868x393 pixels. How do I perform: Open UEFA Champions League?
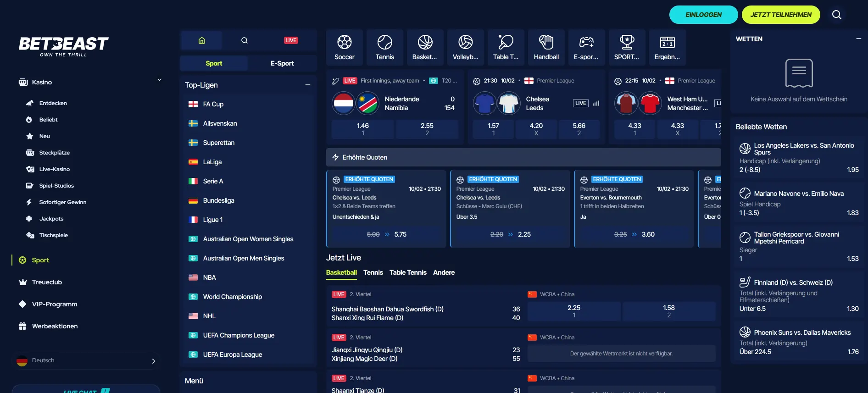(248, 335)
